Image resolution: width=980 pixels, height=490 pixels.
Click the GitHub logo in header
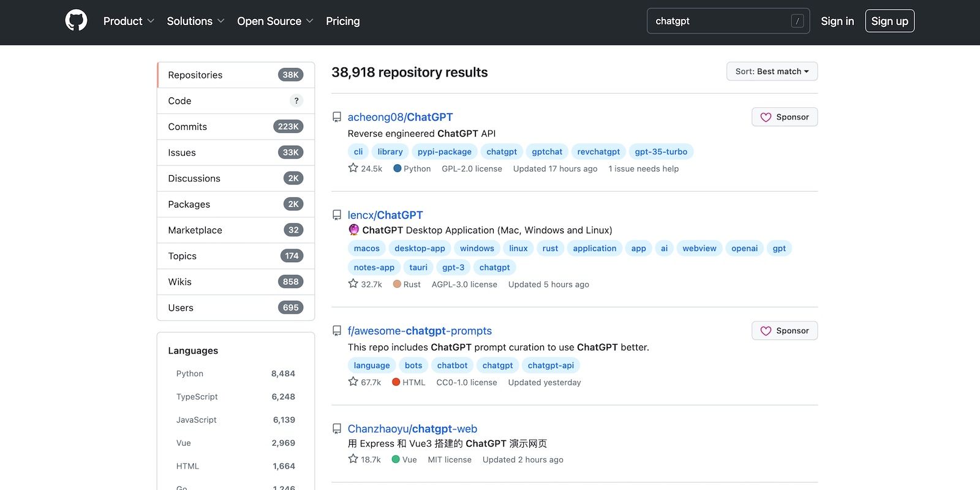pyautogui.click(x=76, y=21)
